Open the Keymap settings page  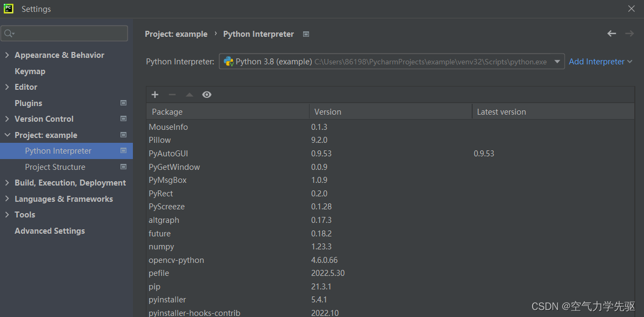point(30,71)
